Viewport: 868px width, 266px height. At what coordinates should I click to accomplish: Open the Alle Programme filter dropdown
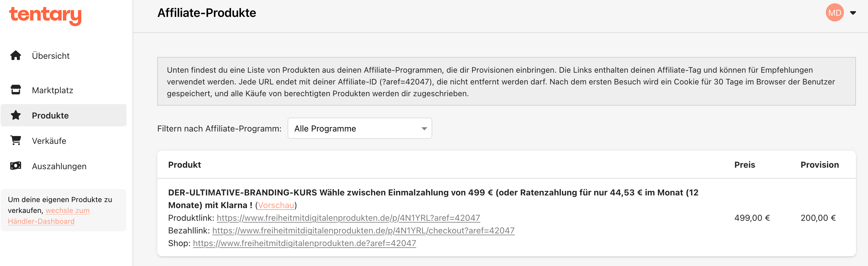coord(360,128)
